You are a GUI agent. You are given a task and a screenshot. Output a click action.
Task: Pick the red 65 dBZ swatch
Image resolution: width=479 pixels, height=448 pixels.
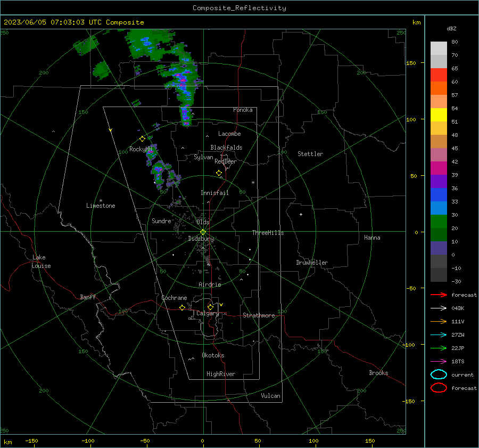coord(439,75)
